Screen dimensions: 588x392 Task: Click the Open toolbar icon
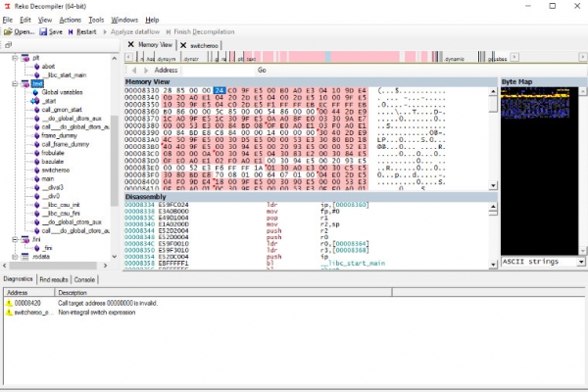coord(8,31)
